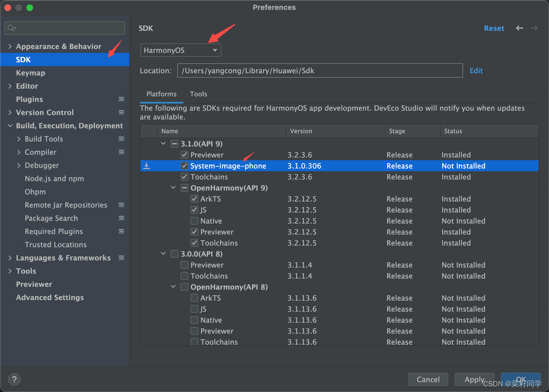Click the OK button
The height and width of the screenshot is (392, 549).
[x=521, y=380]
